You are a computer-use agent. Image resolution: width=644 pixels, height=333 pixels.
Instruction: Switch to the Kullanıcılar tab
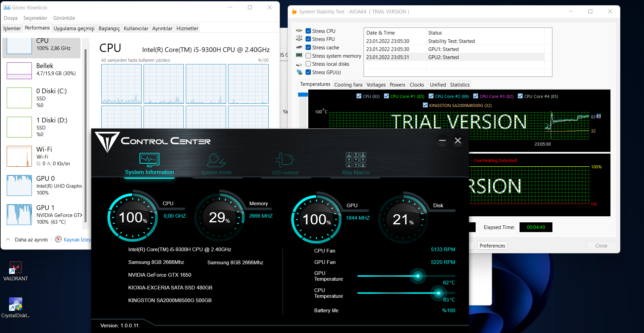(x=136, y=29)
